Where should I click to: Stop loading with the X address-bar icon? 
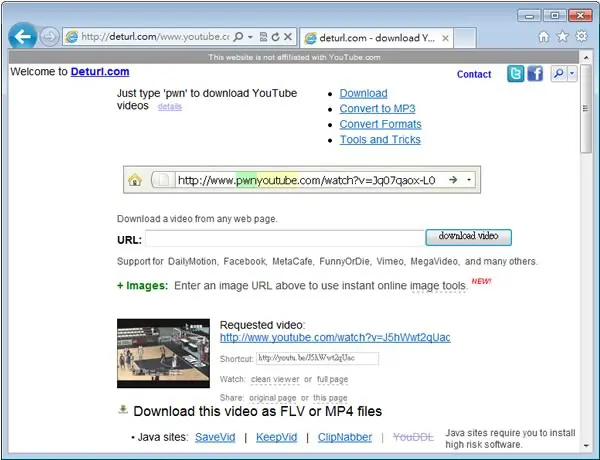(288, 37)
